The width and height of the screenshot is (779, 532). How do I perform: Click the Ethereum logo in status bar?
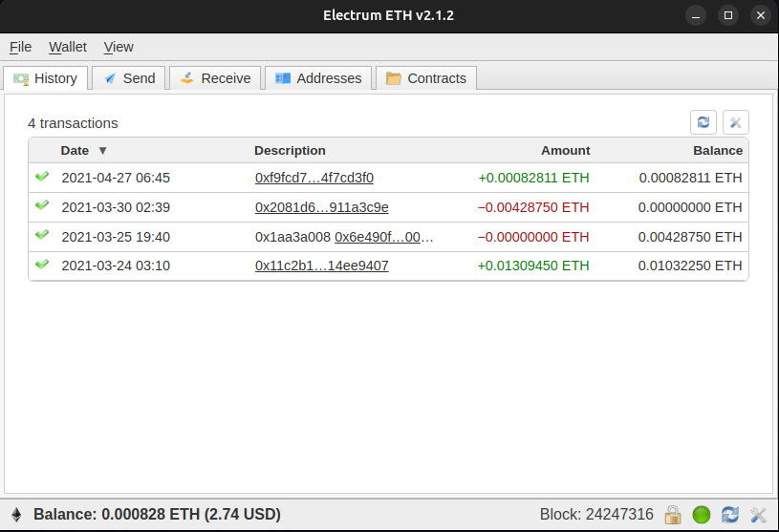16,515
